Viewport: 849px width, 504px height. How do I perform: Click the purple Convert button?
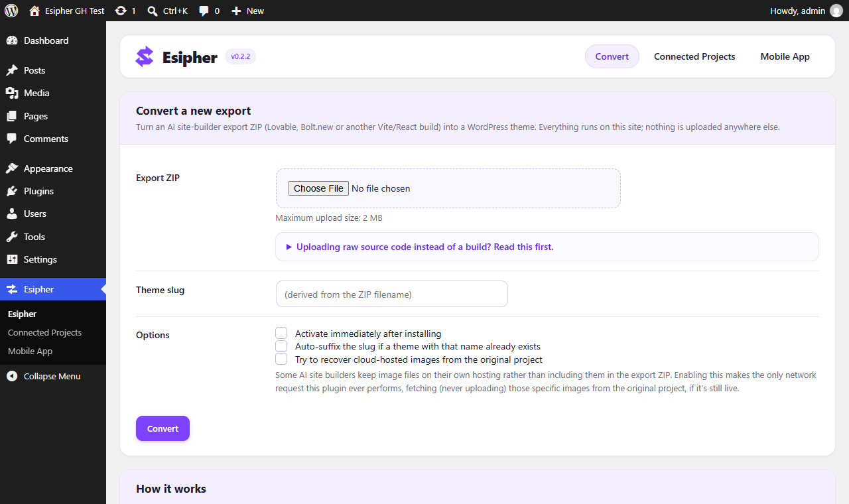click(x=163, y=428)
